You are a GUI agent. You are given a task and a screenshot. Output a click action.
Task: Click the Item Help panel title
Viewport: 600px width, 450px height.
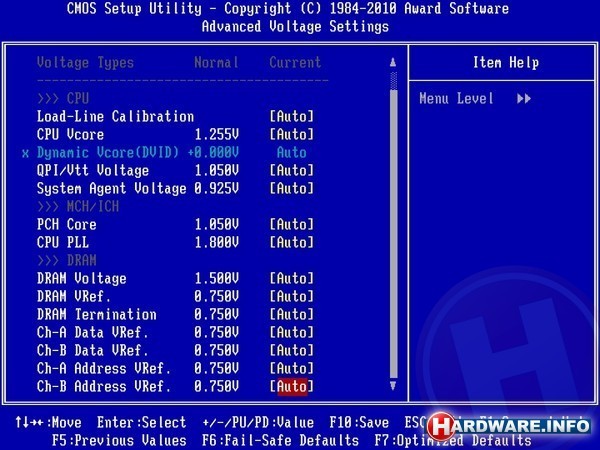click(x=506, y=62)
